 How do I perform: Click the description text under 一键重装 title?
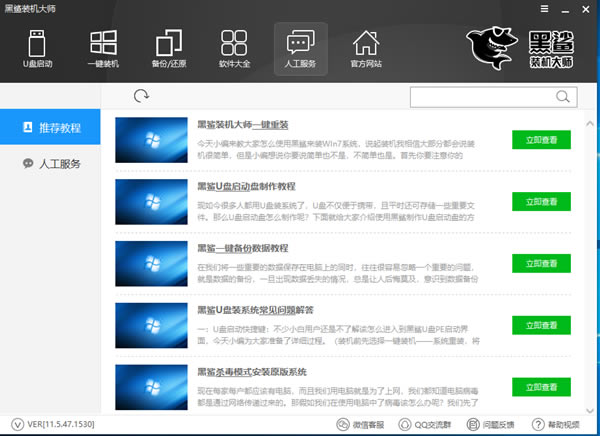pyautogui.click(x=336, y=150)
